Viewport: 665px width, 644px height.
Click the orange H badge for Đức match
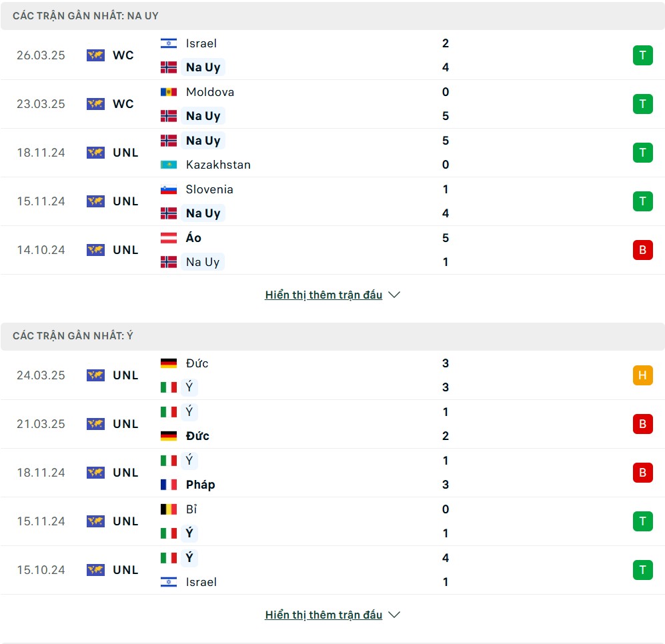[642, 375]
